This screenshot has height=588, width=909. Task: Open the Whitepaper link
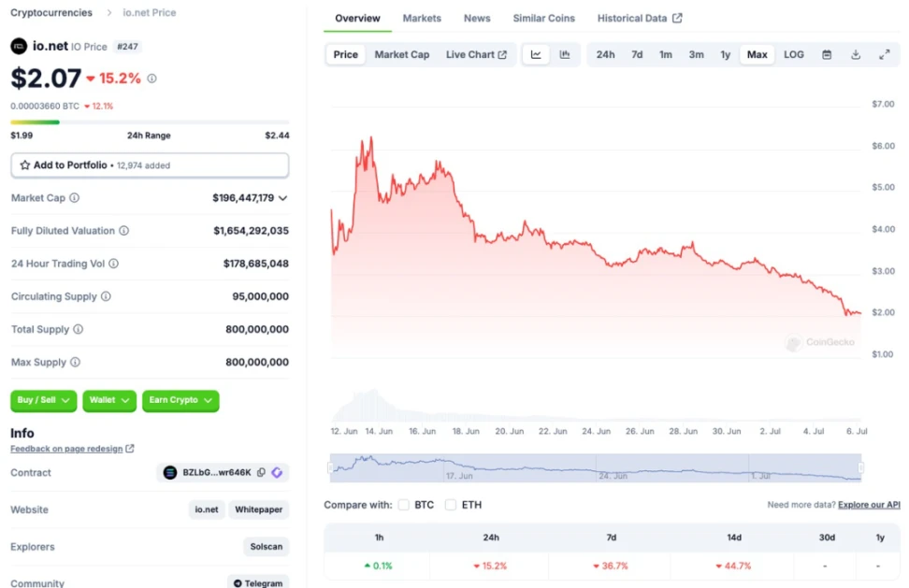click(x=258, y=509)
